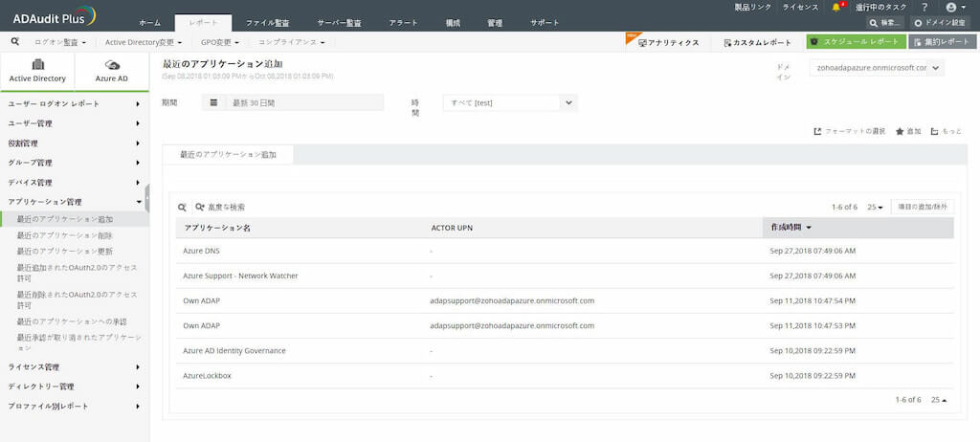The image size is (980, 442).
Task: Click the AzureLockbox application row
Action: [x=565, y=376]
